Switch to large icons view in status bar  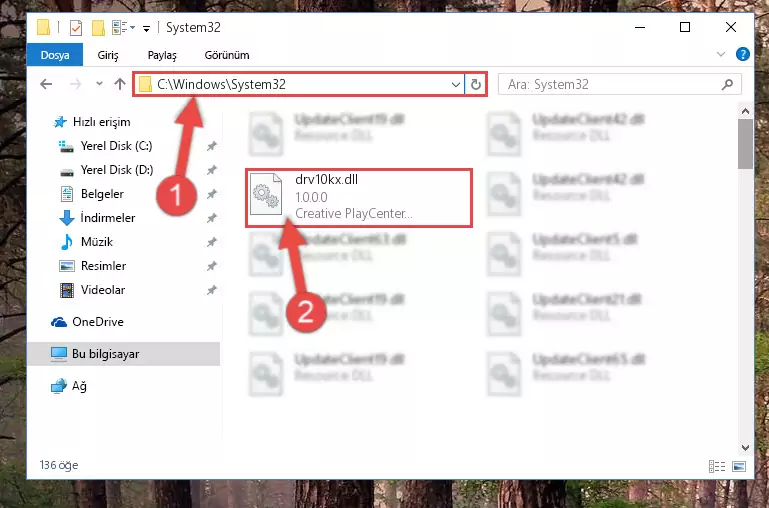pyautogui.click(x=739, y=466)
